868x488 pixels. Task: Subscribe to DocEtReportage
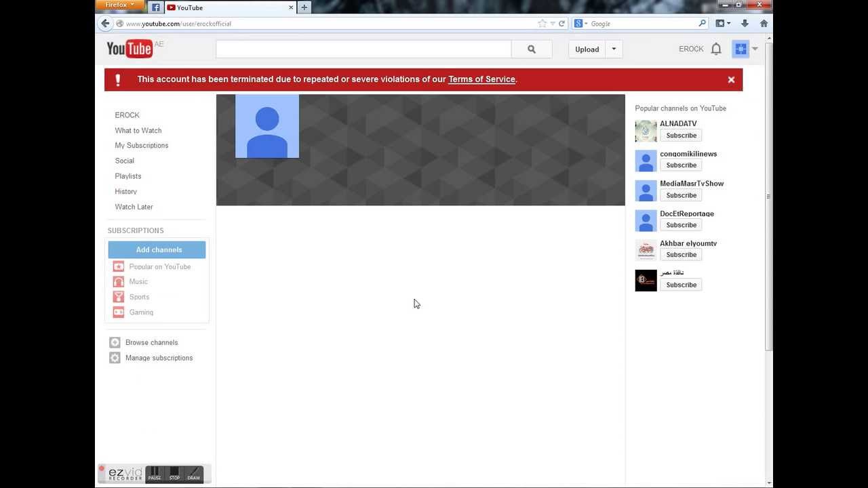click(682, 225)
